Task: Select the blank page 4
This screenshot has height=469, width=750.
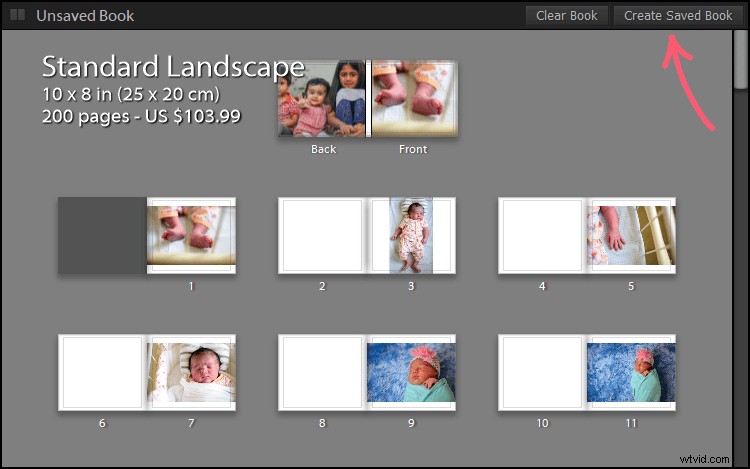Action: [x=542, y=235]
